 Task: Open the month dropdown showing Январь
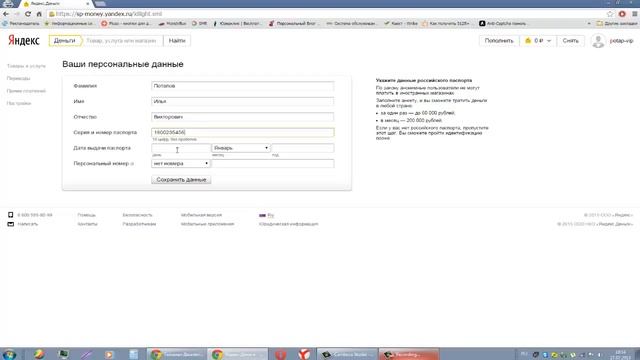pos(241,148)
